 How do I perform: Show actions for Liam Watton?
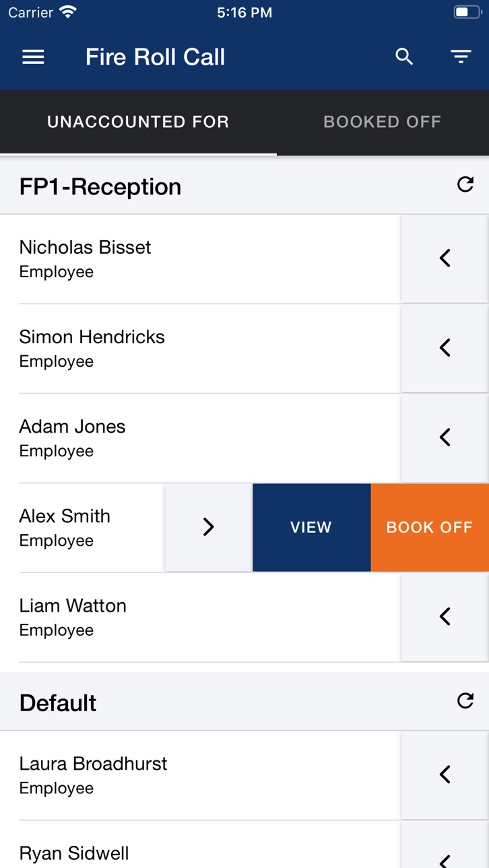[x=445, y=616]
